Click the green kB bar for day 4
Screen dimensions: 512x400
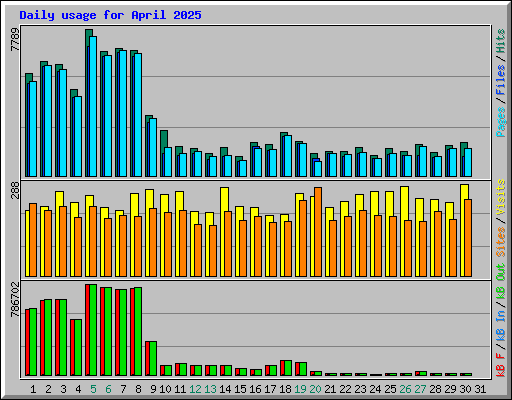pos(78,348)
